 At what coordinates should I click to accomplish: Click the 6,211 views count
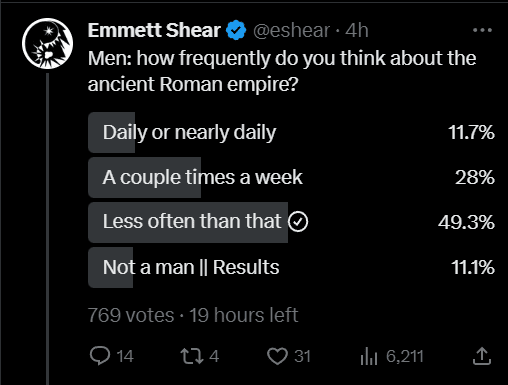[x=405, y=356]
